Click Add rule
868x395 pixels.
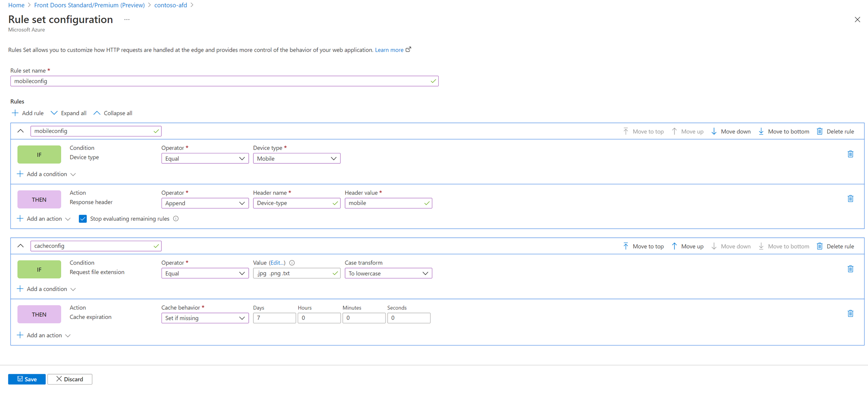28,113
